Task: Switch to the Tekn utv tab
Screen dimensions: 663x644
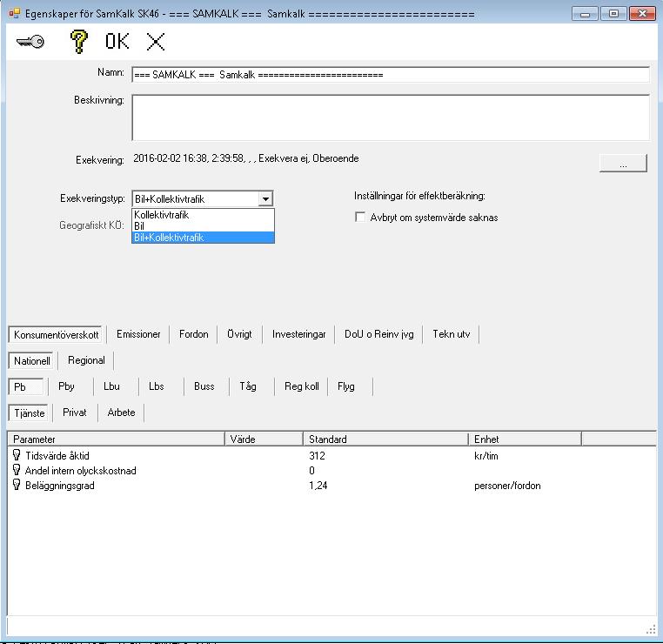Action: click(452, 334)
